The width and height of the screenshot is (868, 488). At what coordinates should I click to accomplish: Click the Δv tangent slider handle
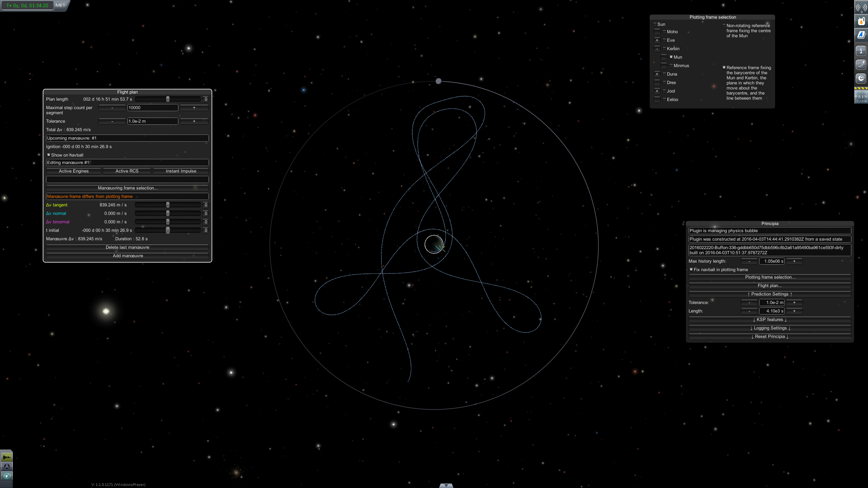[x=167, y=205]
